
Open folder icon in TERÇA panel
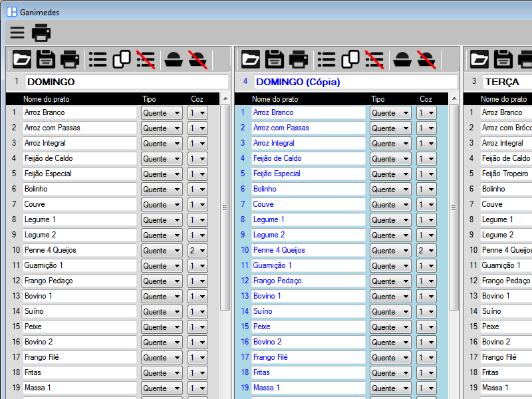click(x=479, y=59)
